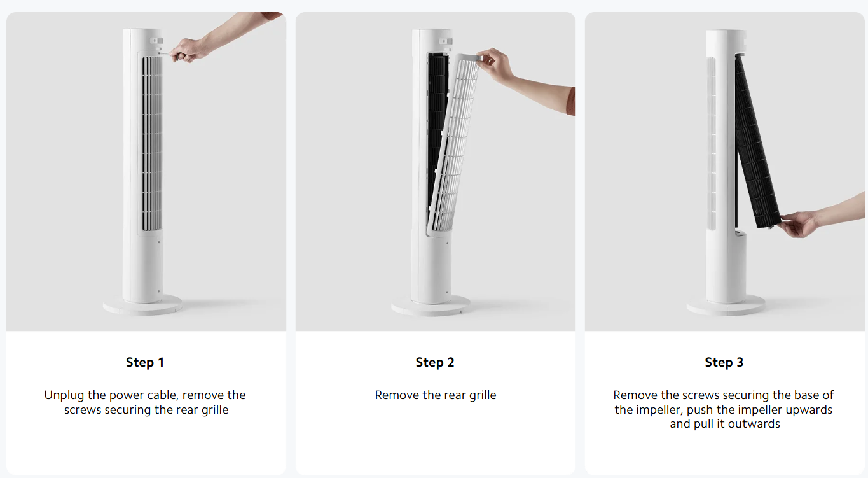Click the Step 2 fan image
The image size is (868, 478).
tap(436, 171)
